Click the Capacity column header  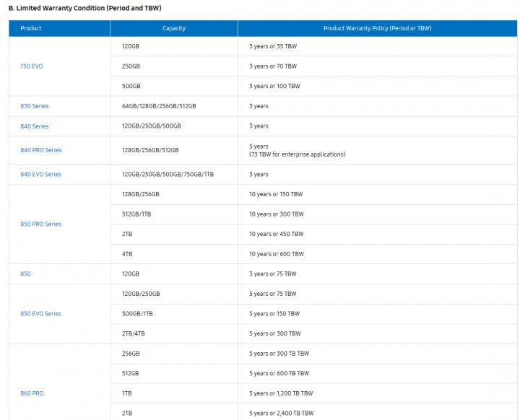click(x=174, y=28)
